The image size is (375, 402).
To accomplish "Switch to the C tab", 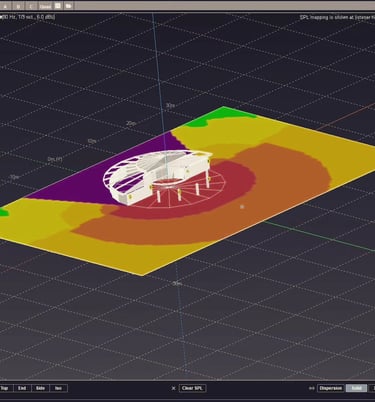I will tap(31, 6).
